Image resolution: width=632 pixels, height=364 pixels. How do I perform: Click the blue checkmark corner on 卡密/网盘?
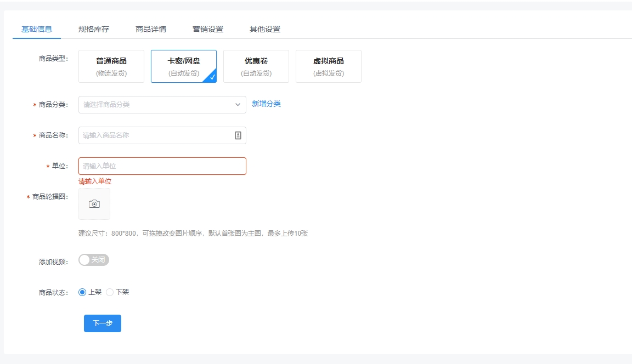click(212, 77)
